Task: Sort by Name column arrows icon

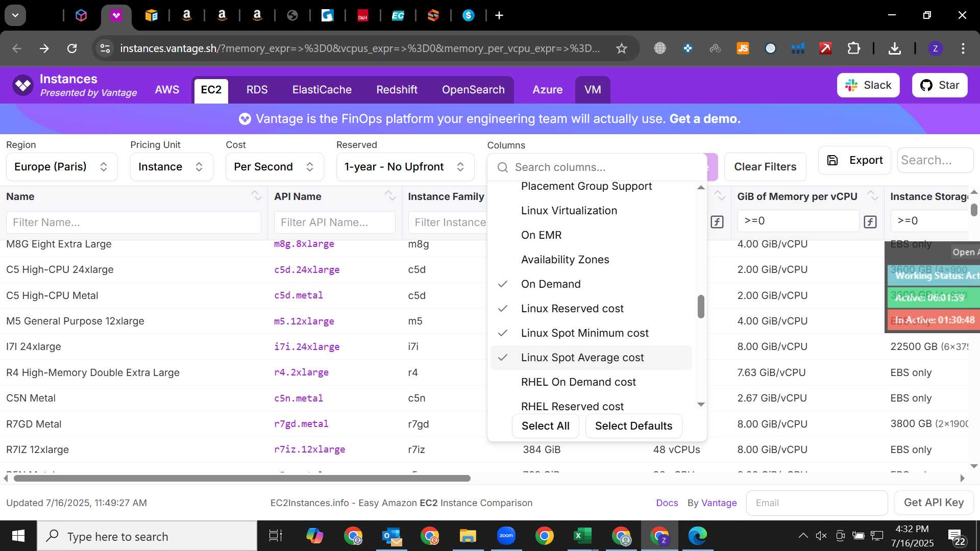Action: (256, 196)
